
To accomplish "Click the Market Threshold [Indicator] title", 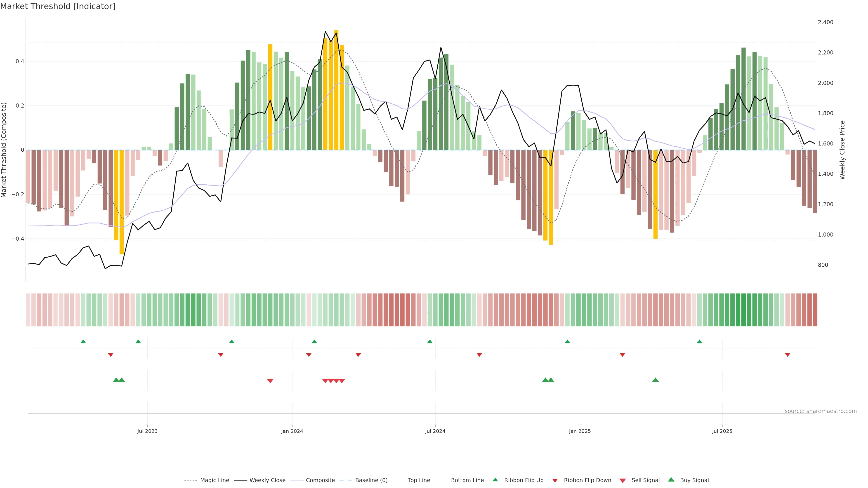I will click(58, 6).
